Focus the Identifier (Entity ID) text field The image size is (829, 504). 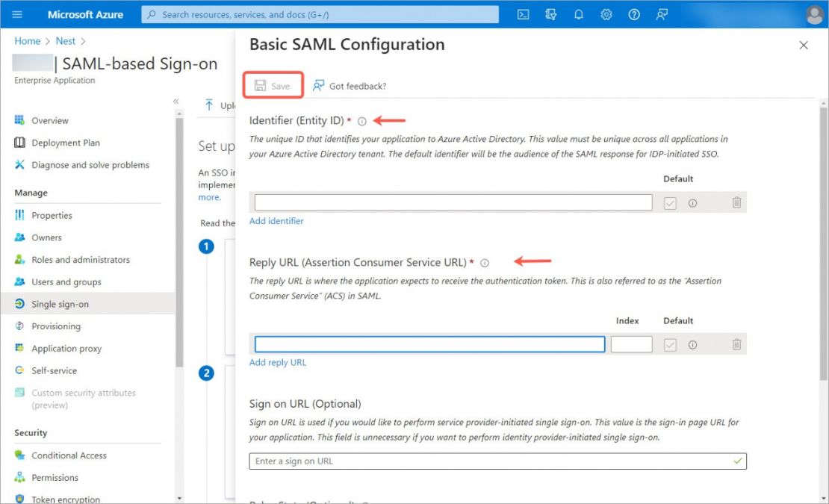453,202
